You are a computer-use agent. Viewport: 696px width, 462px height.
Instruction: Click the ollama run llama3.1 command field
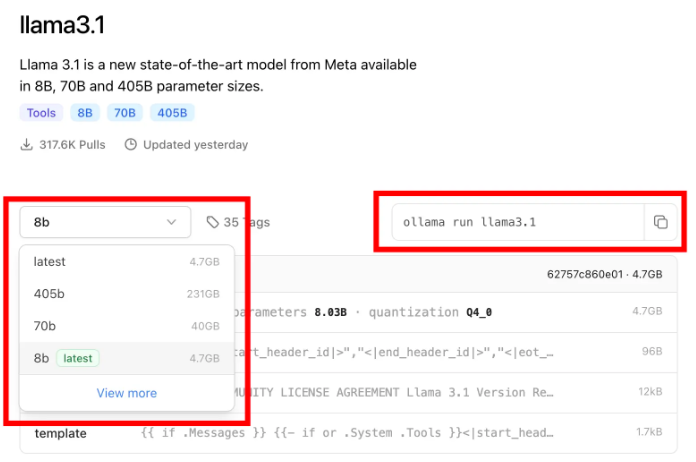[x=518, y=222]
